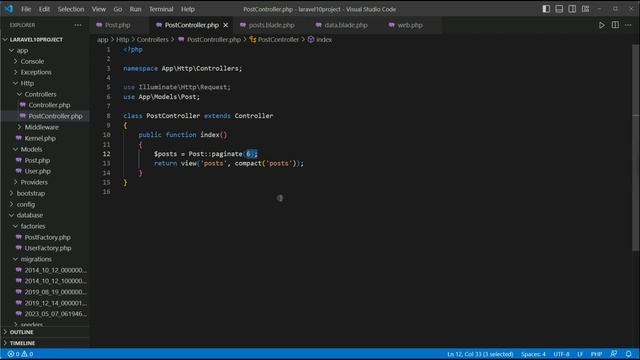Open the Selection menu
This screenshot has height=360, width=640.
click(71, 9)
